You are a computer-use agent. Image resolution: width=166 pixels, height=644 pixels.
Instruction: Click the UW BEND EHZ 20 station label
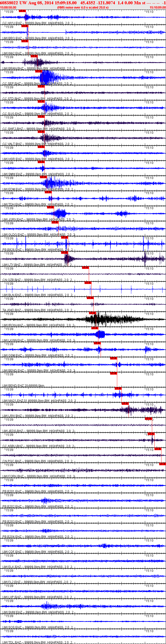[23, 386]
